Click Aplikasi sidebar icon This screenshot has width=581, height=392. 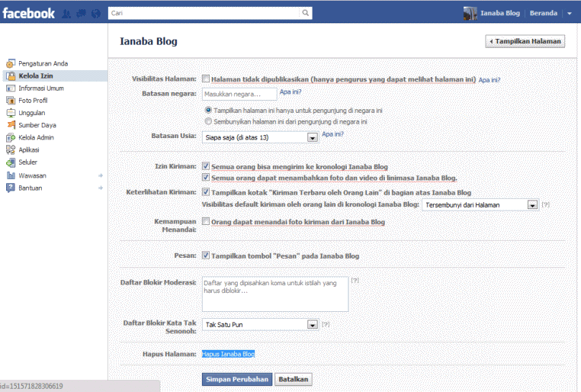click(x=11, y=149)
